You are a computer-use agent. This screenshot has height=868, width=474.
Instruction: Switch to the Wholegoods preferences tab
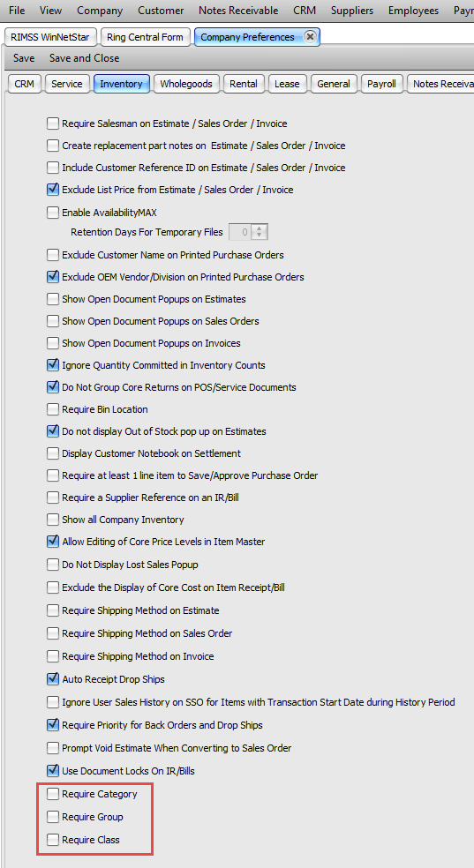pyautogui.click(x=186, y=84)
